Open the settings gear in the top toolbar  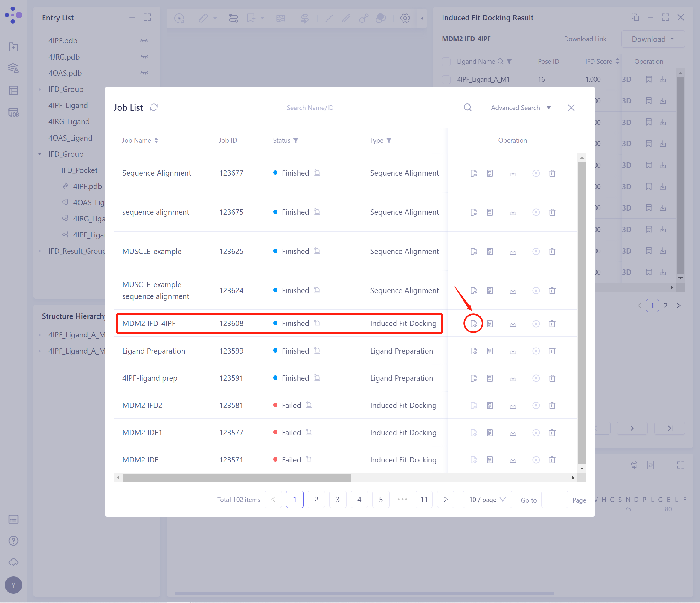point(405,18)
